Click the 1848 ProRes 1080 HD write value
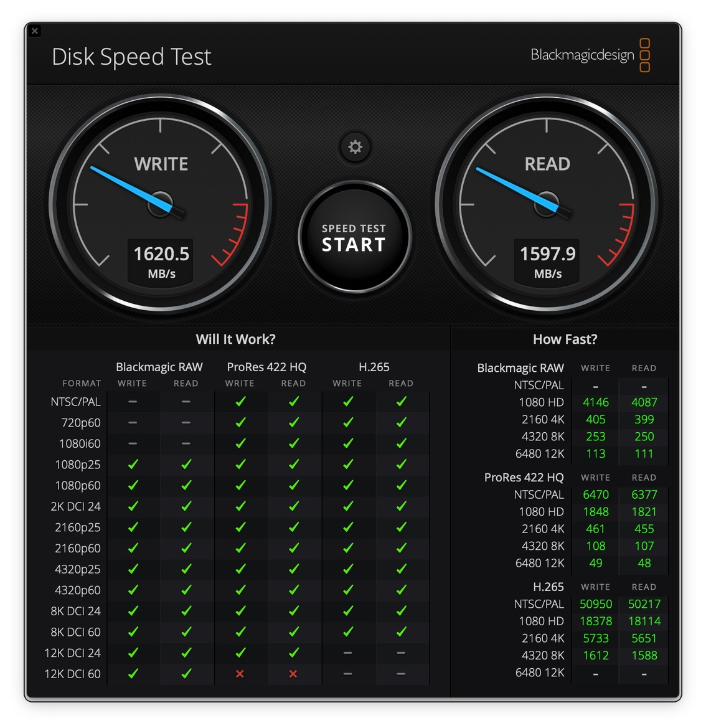Image resolution: width=706 pixels, height=728 pixels. click(x=596, y=512)
